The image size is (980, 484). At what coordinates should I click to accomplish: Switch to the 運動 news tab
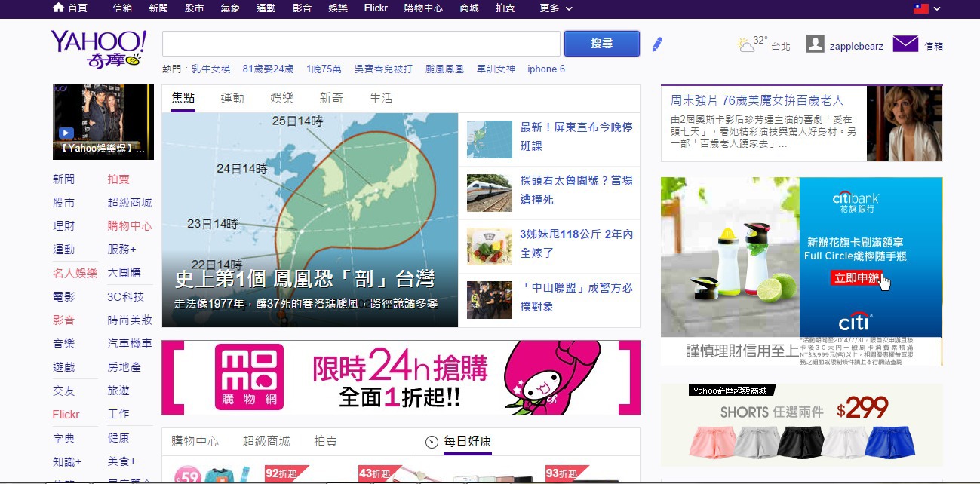click(232, 99)
